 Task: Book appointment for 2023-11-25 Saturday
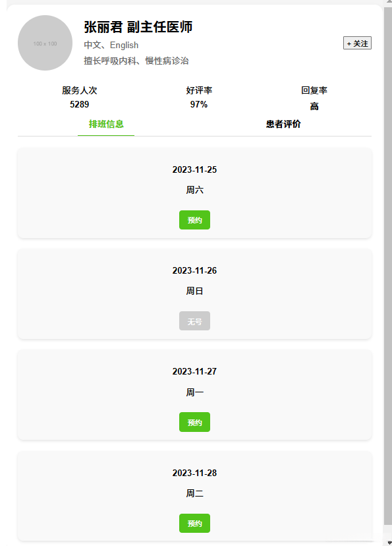pyautogui.click(x=194, y=220)
